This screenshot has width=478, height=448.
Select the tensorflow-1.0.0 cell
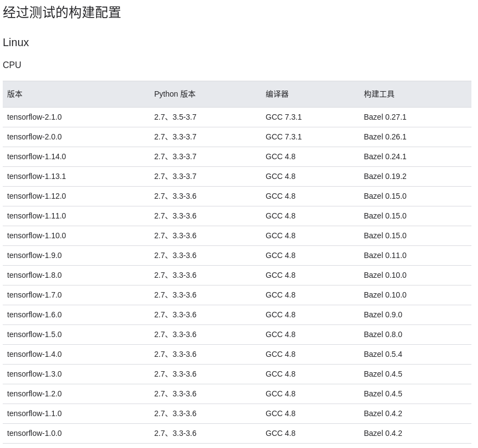(x=35, y=433)
